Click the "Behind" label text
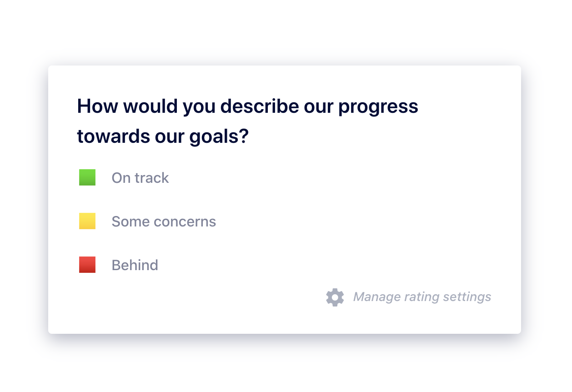Viewport: 572px width, 392px height. click(x=135, y=265)
